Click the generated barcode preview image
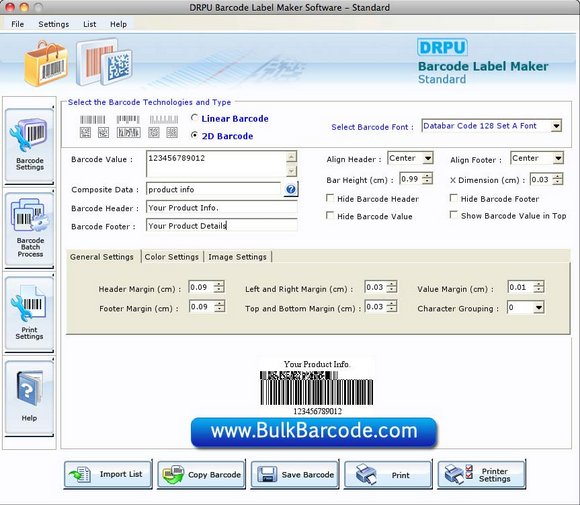This screenshot has height=505, width=580. point(317,388)
